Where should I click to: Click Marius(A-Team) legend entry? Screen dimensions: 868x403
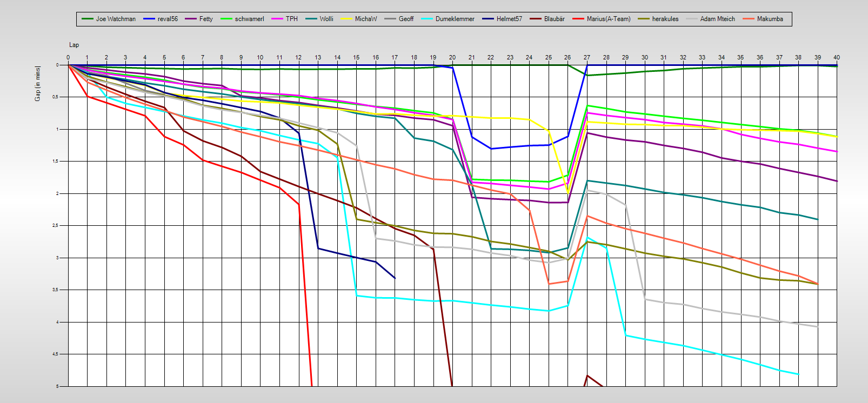(x=601, y=19)
